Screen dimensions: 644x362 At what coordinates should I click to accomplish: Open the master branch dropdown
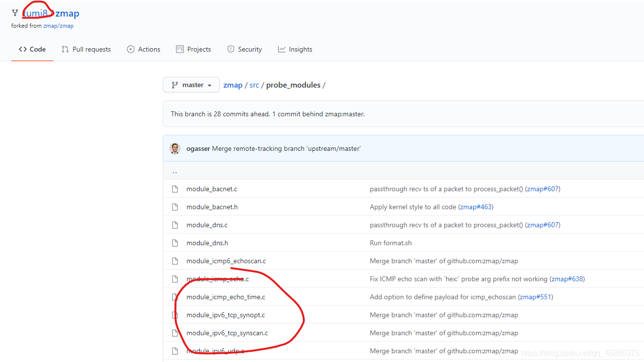pyautogui.click(x=191, y=85)
